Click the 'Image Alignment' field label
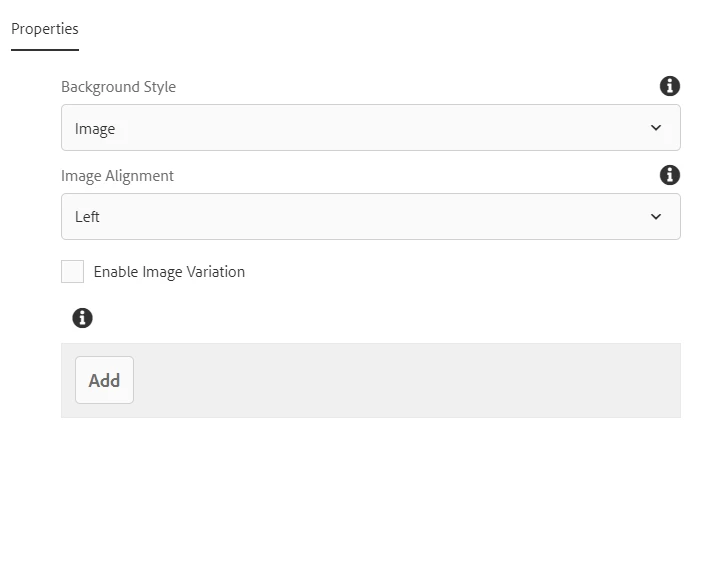The image size is (718, 582). [117, 176]
